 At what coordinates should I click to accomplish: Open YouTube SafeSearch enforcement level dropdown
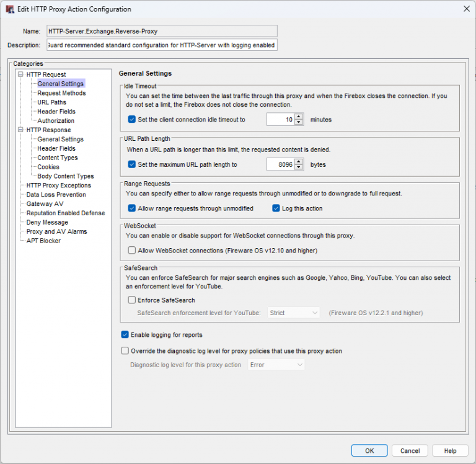pos(293,313)
